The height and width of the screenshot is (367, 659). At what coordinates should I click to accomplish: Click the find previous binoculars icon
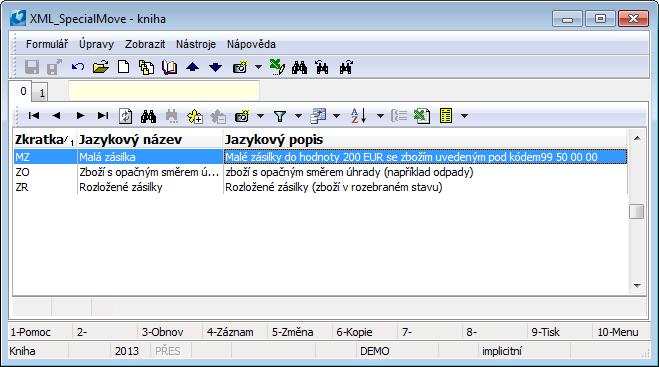tap(322, 67)
